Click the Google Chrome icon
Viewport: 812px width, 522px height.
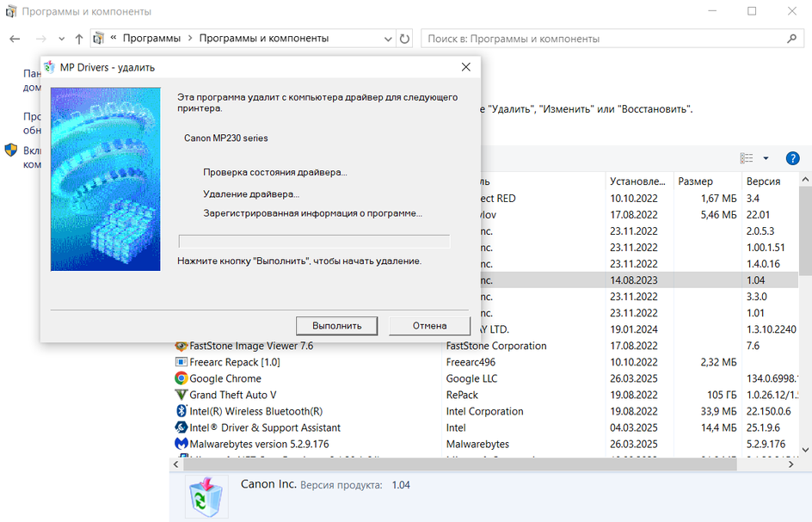pyautogui.click(x=181, y=378)
